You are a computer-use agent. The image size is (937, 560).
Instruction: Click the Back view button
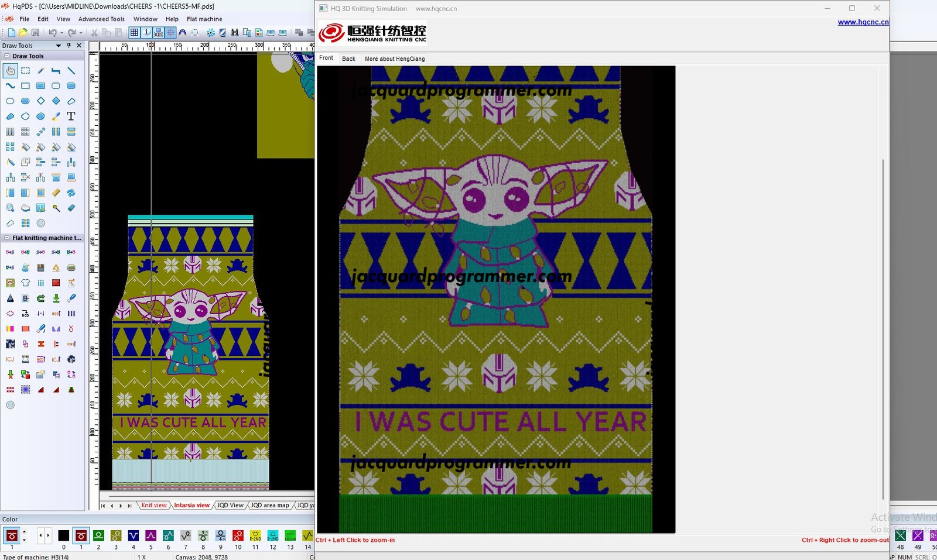(348, 59)
